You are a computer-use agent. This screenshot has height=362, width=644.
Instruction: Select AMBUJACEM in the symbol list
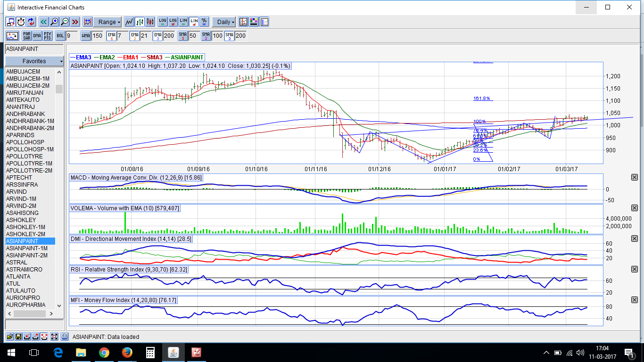point(30,72)
